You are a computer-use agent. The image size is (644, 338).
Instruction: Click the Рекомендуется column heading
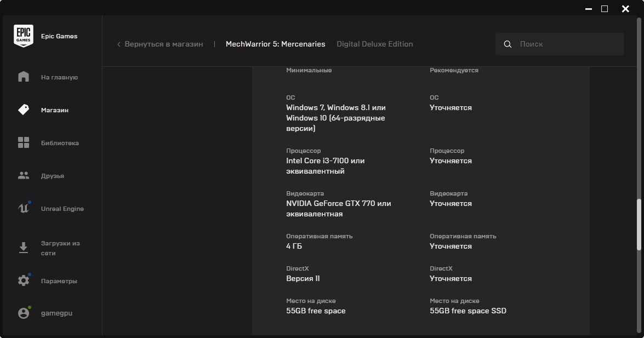click(454, 70)
